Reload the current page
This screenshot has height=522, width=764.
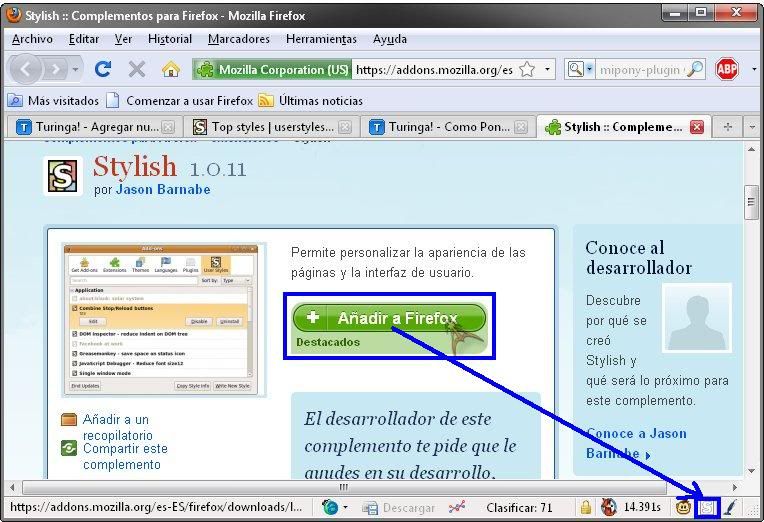tap(103, 69)
